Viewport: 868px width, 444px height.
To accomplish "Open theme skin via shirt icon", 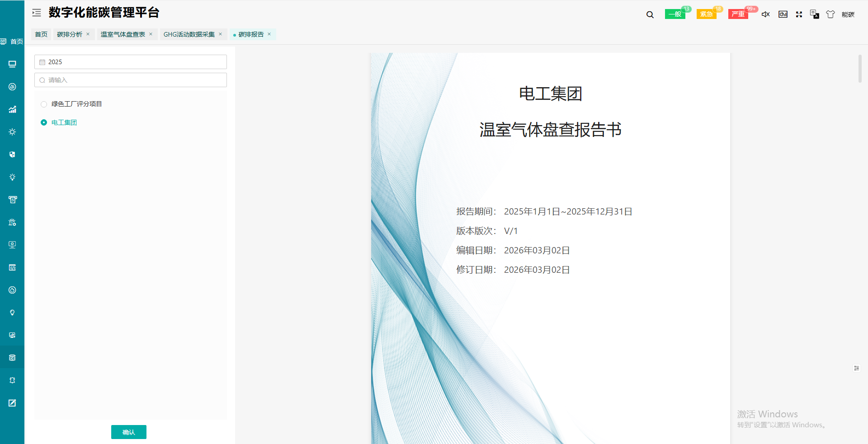I will click(830, 14).
